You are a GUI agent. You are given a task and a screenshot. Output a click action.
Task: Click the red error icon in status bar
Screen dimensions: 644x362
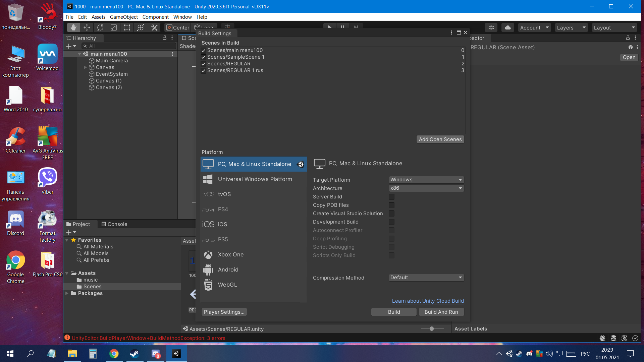pyautogui.click(x=67, y=338)
